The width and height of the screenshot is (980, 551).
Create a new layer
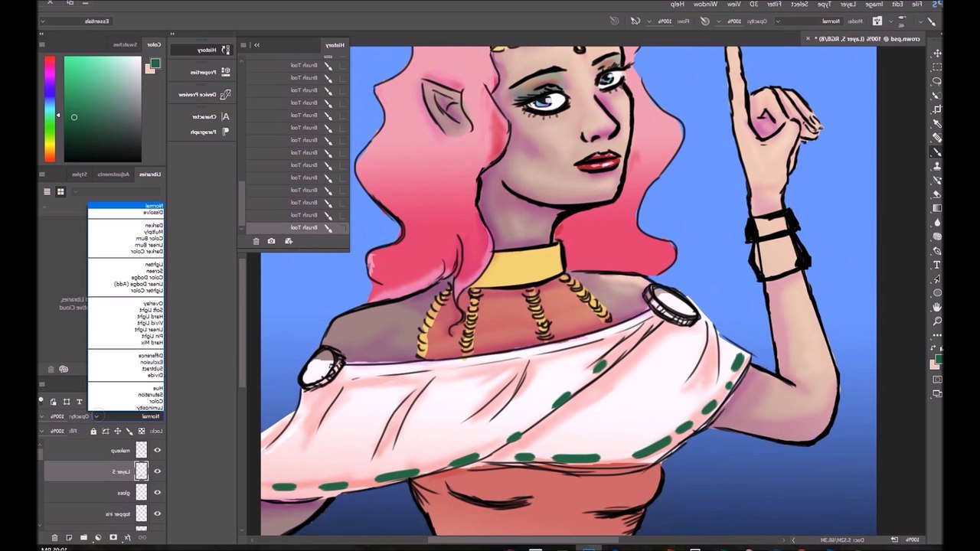pyautogui.click(x=69, y=538)
